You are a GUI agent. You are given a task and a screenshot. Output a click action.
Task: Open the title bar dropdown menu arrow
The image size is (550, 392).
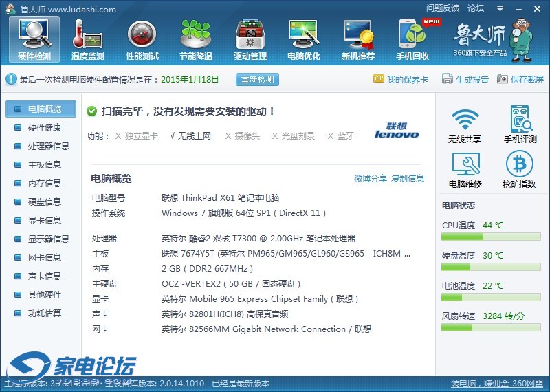pyautogui.click(x=500, y=8)
